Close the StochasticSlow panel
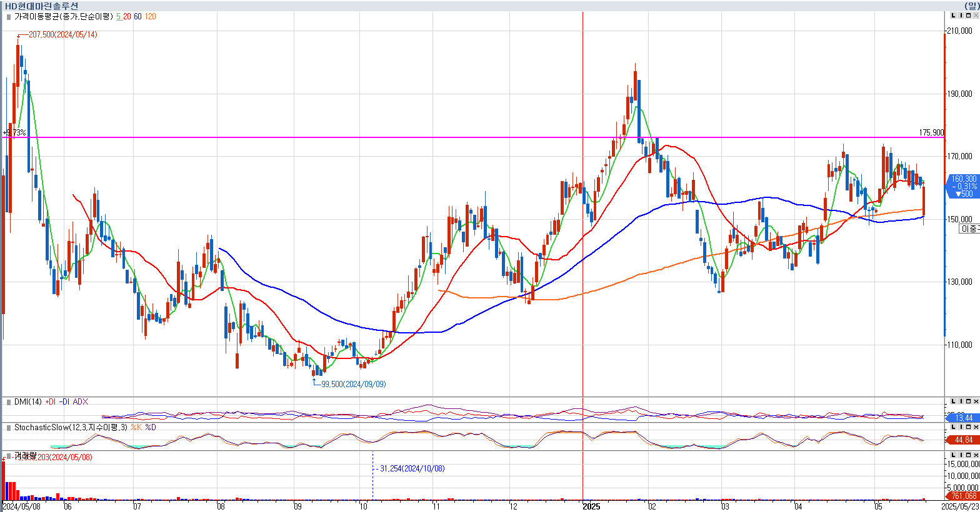Image resolution: width=980 pixels, height=512 pixels. coord(976,426)
